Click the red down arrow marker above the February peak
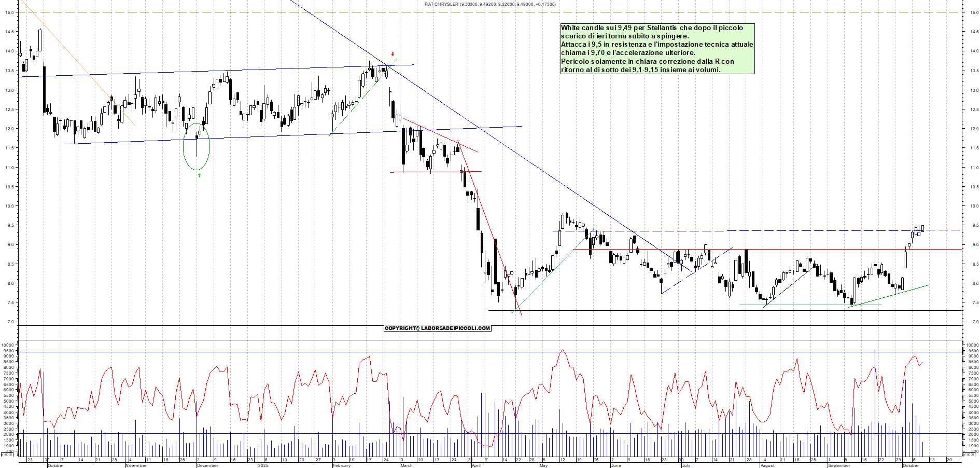This screenshot has width=980, height=468. [x=393, y=54]
